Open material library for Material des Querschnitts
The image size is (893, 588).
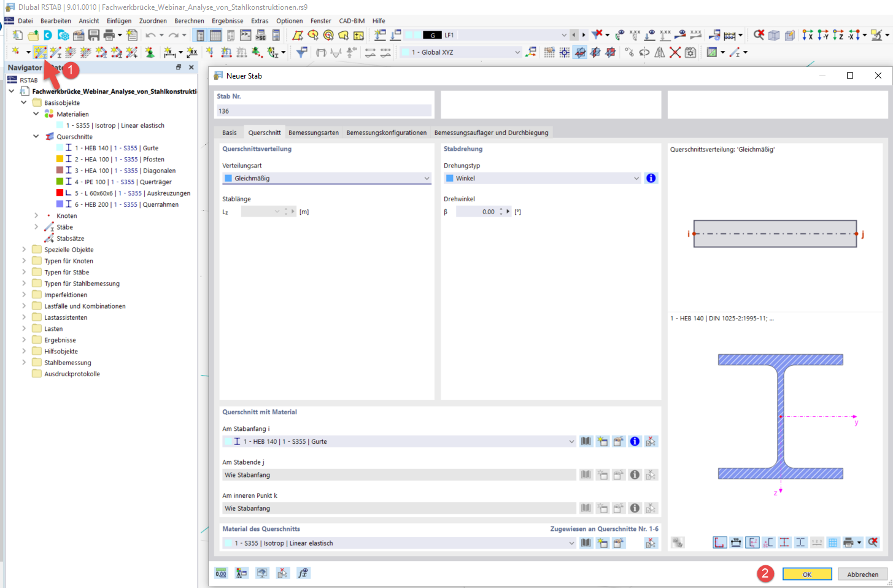[x=586, y=543]
